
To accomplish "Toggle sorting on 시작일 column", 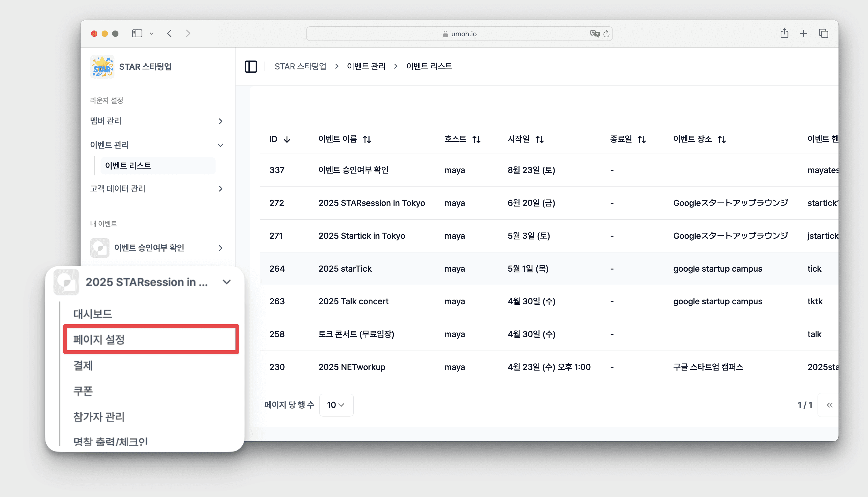I will [x=539, y=139].
